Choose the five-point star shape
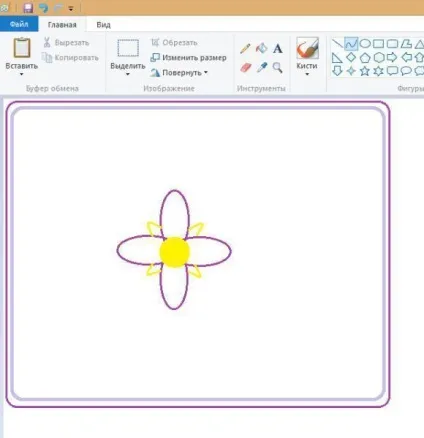 (x=365, y=71)
